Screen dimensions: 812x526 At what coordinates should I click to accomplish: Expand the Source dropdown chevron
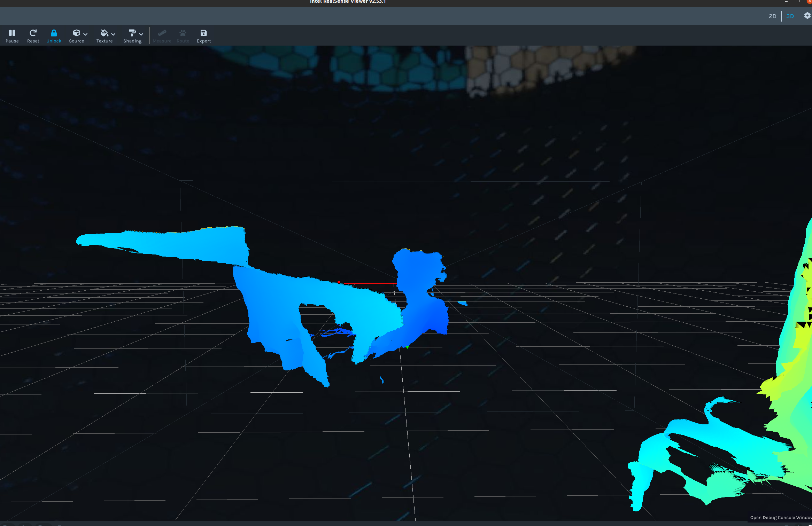[85, 34]
